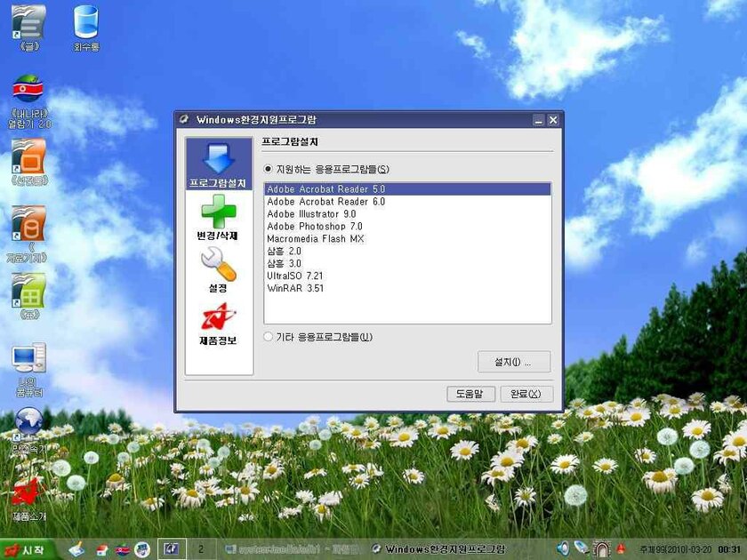The image size is (747, 560).
Task: Select 삼흥 3.0 in the list
Action: pyautogui.click(x=408, y=263)
